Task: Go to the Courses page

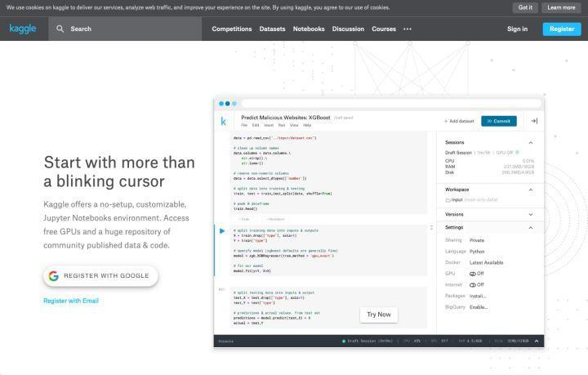Action: (384, 29)
